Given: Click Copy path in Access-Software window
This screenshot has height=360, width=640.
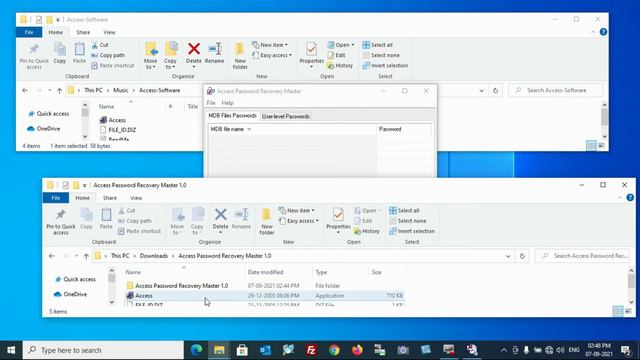Looking at the screenshot, I should [108, 55].
